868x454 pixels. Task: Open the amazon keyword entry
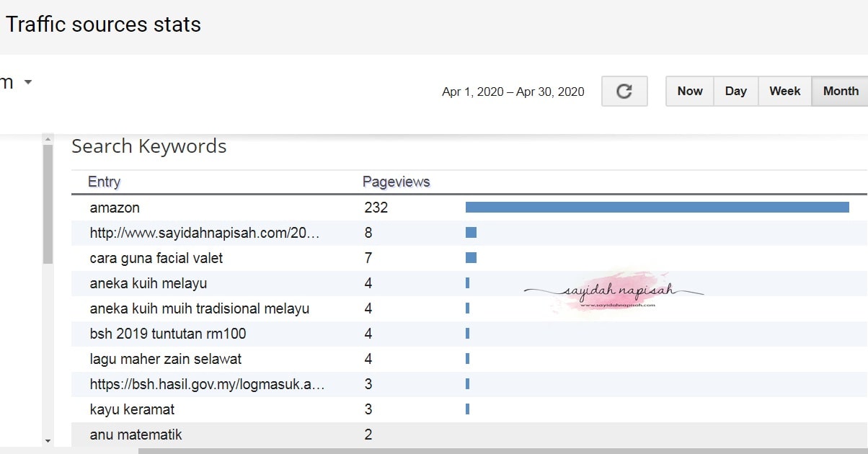click(x=115, y=208)
